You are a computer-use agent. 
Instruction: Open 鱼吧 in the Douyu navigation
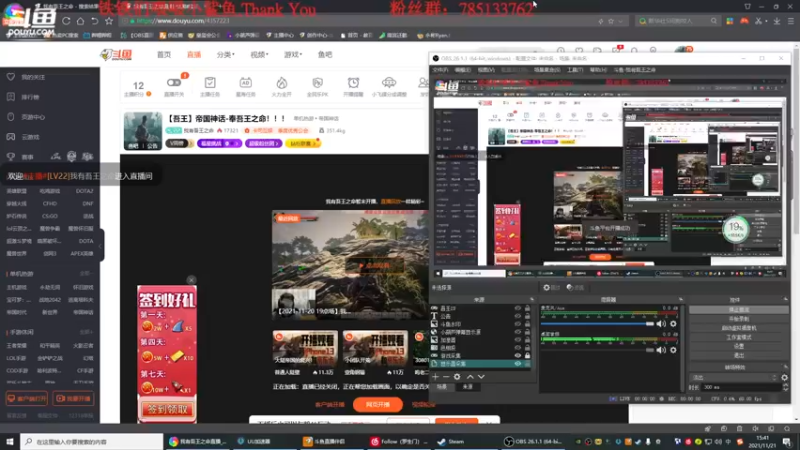point(325,55)
